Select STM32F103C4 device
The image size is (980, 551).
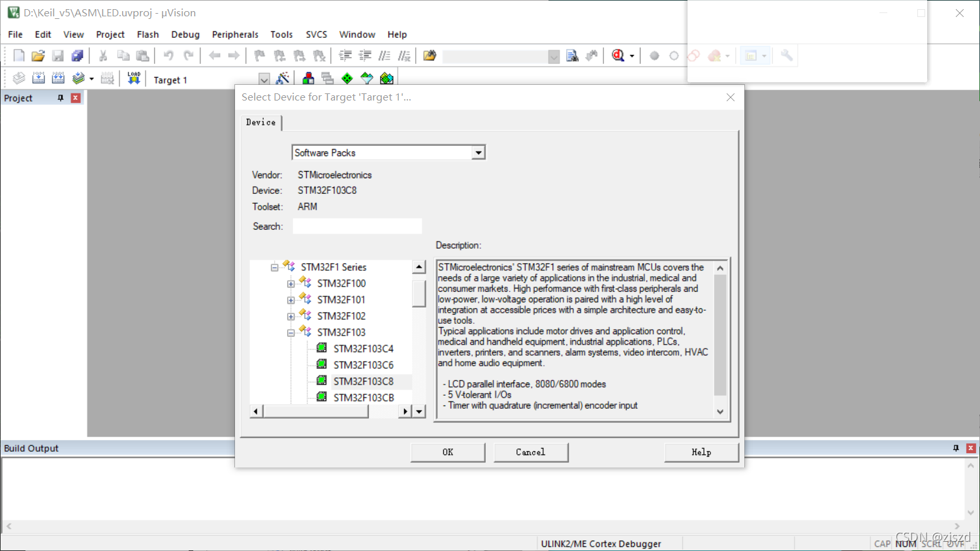(364, 349)
